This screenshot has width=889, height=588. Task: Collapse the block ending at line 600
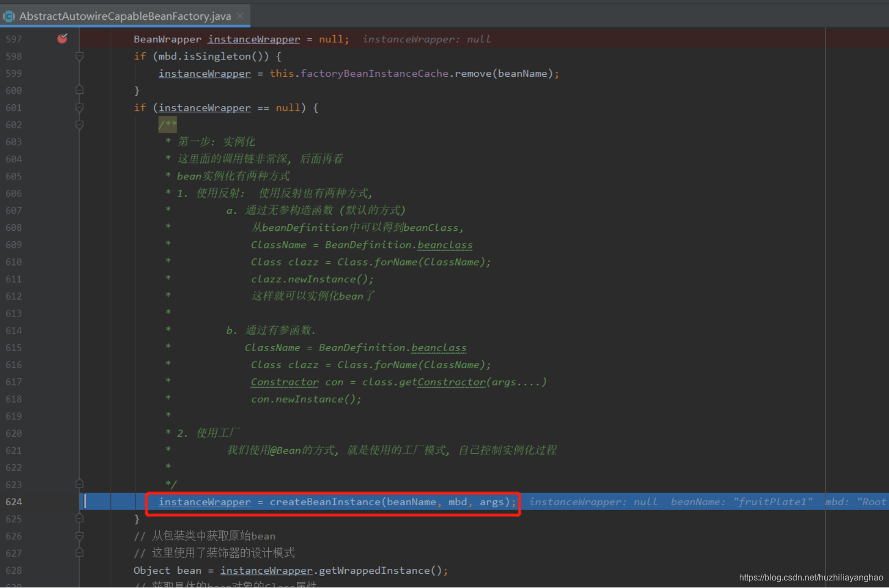[79, 90]
